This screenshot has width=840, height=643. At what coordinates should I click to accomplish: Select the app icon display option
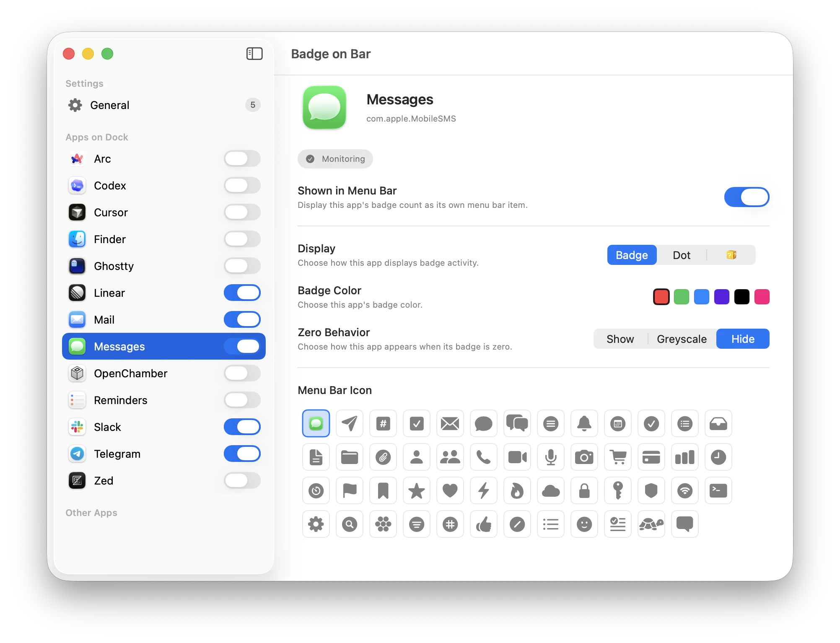(x=731, y=255)
